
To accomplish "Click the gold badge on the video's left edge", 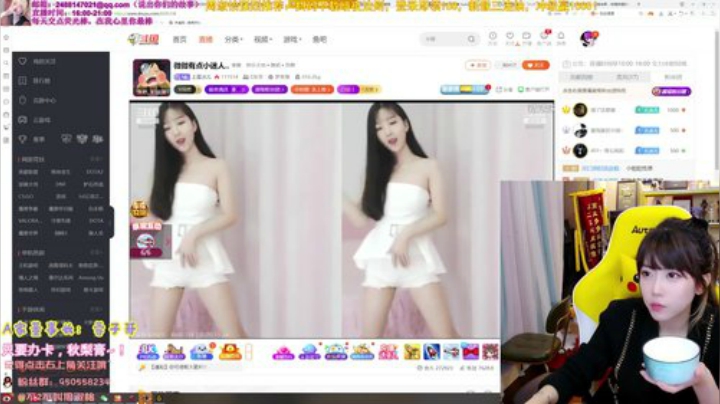I will click(139, 209).
